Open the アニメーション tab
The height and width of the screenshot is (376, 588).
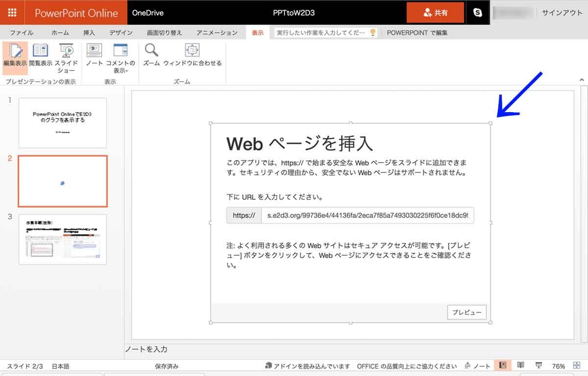pyautogui.click(x=217, y=33)
